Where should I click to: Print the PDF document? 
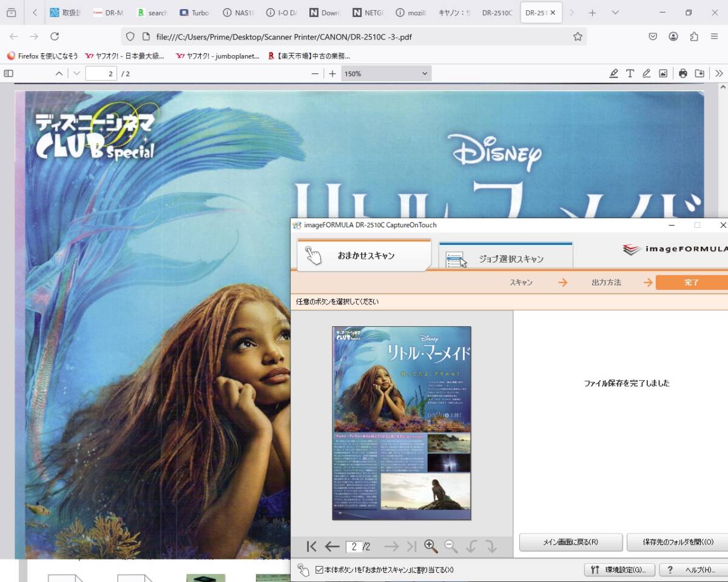point(683,73)
